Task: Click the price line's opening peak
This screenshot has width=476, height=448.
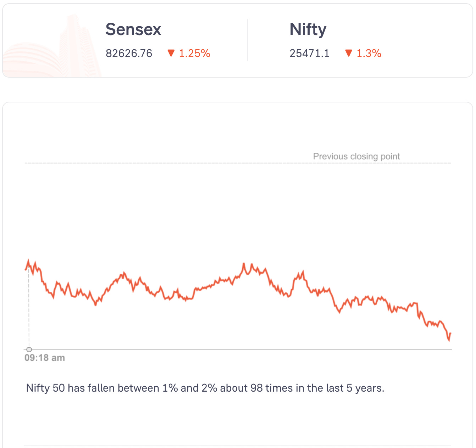Action: [28, 261]
